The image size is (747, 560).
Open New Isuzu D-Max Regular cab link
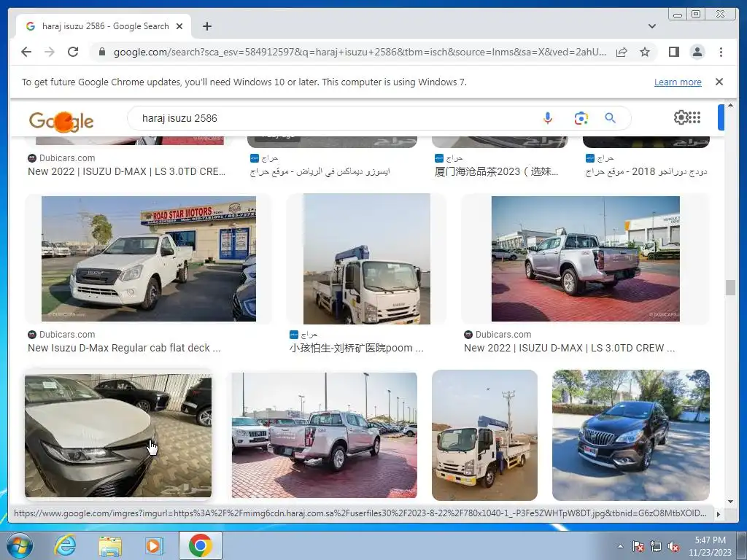point(124,348)
